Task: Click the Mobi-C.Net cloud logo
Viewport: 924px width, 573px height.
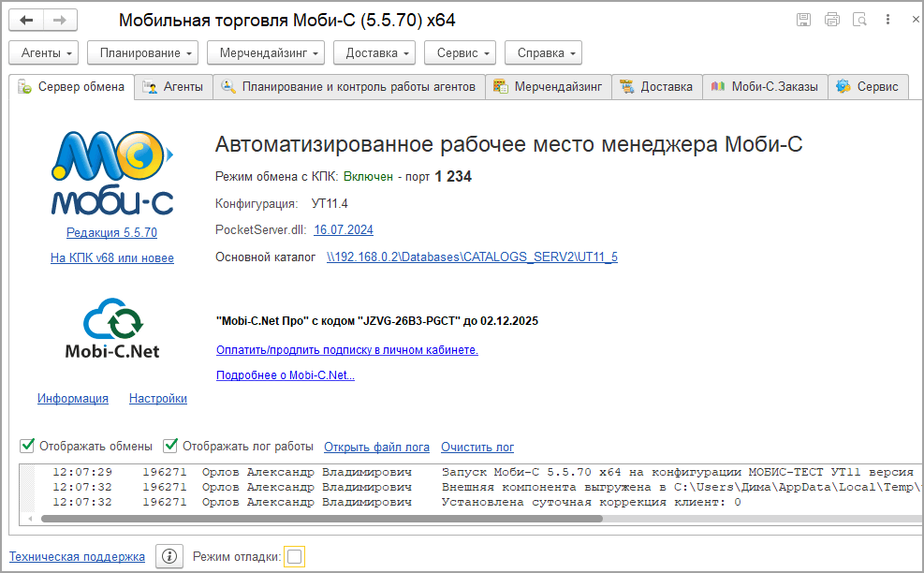Action: click(x=112, y=328)
